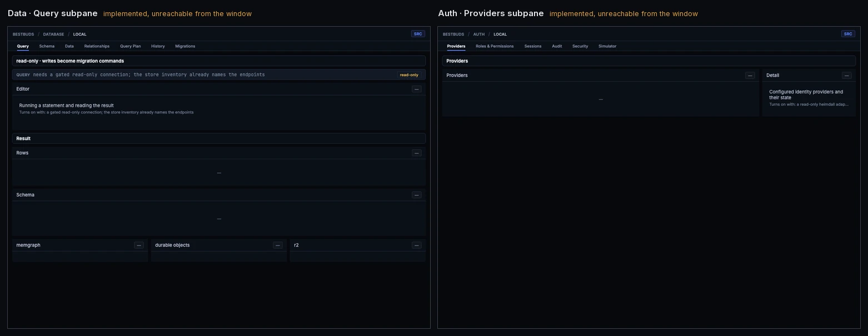Collapse the r2 panel

click(417, 245)
